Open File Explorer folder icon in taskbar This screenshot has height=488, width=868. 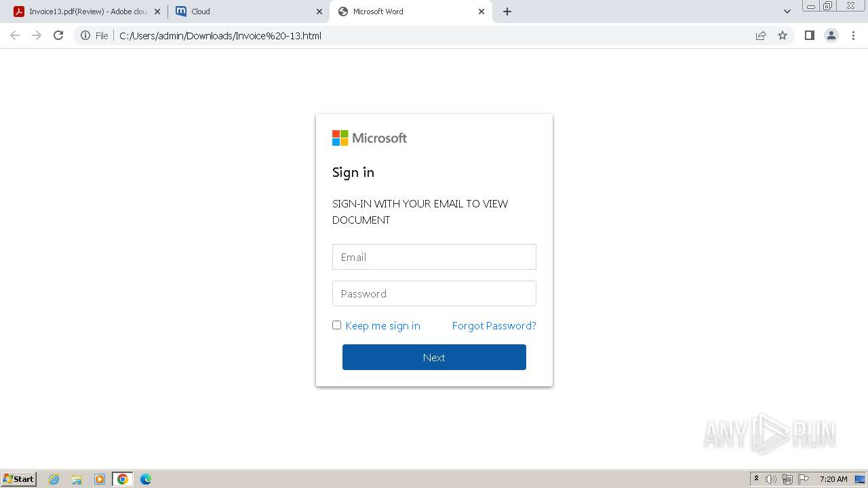[77, 479]
